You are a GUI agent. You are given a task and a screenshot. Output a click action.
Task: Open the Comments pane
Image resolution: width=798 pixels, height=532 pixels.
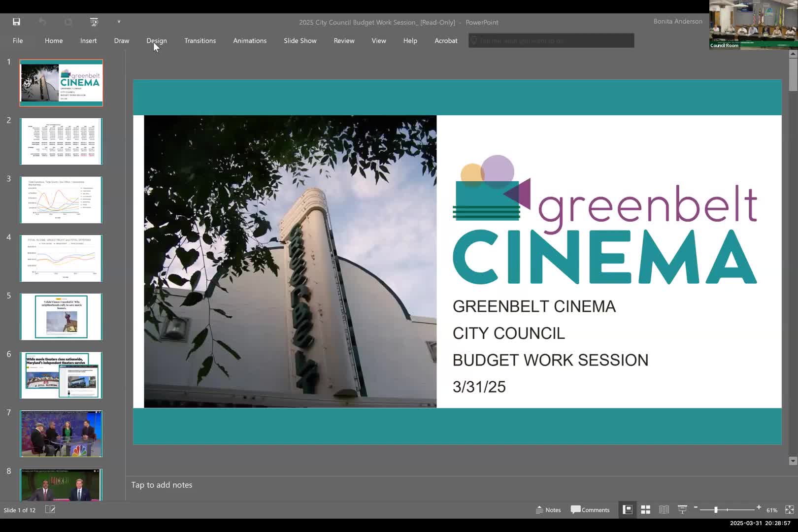click(x=591, y=510)
